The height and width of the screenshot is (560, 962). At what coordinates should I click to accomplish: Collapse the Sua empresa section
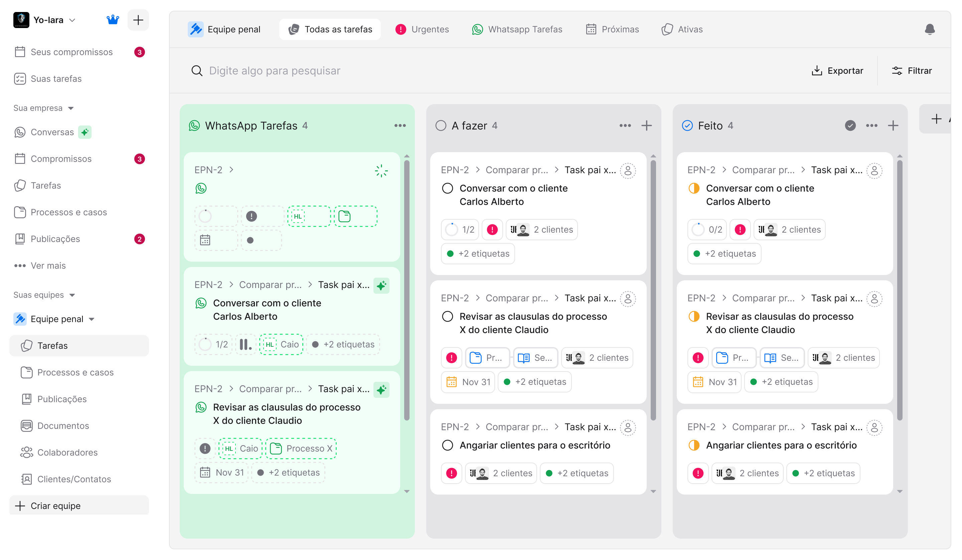[x=70, y=108]
